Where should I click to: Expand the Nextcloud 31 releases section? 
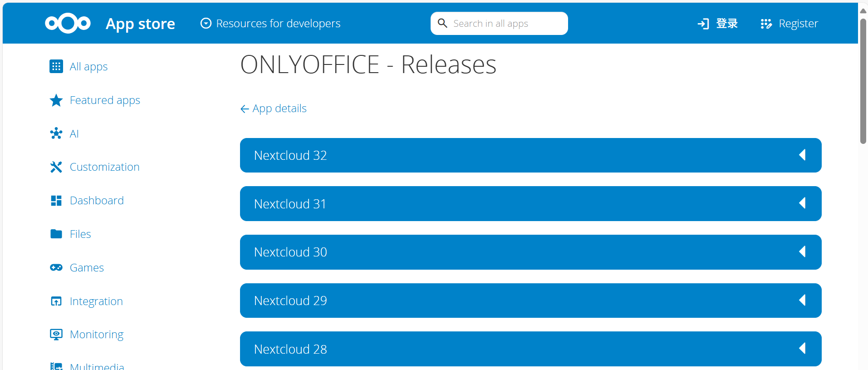[531, 203]
